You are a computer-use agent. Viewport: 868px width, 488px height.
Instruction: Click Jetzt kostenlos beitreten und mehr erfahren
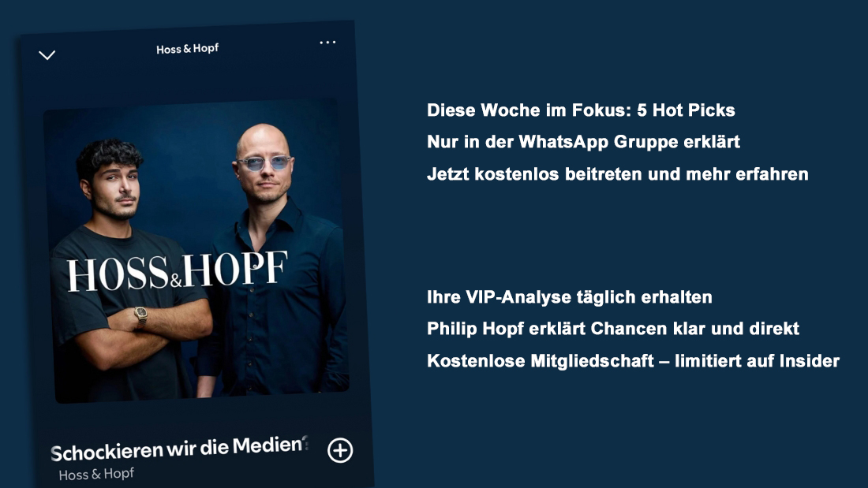(617, 174)
